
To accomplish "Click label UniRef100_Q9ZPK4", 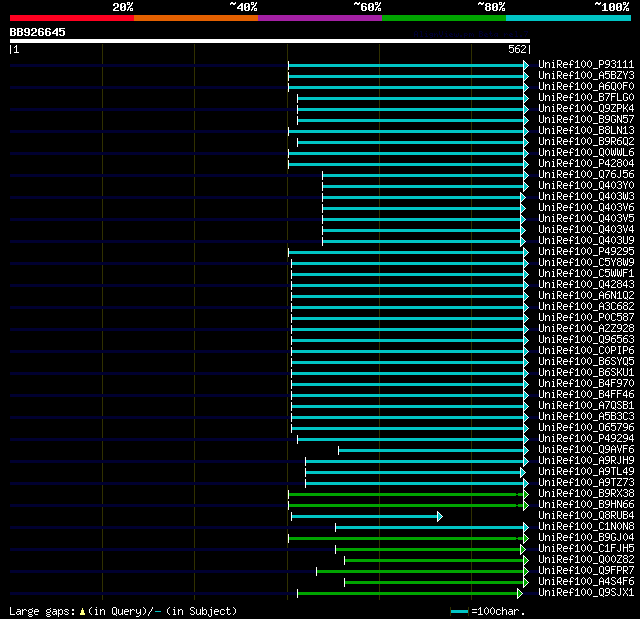I will click(x=586, y=109).
